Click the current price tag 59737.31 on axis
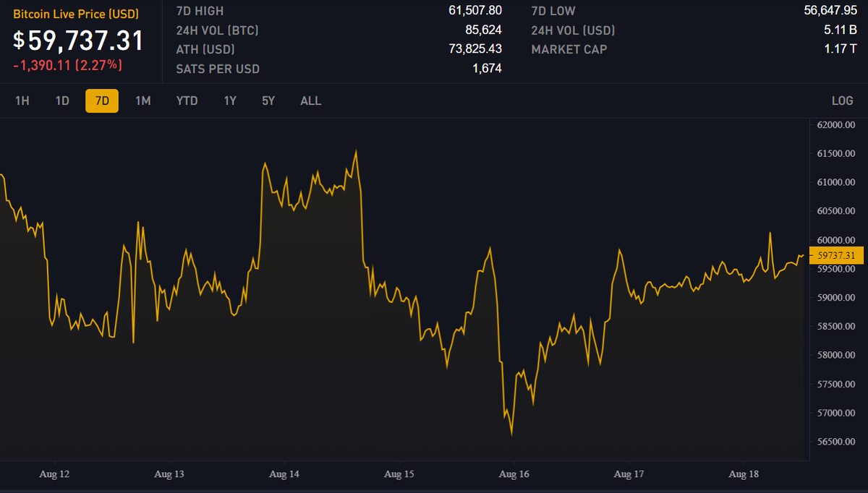This screenshot has width=868, height=493. pyautogui.click(x=835, y=255)
